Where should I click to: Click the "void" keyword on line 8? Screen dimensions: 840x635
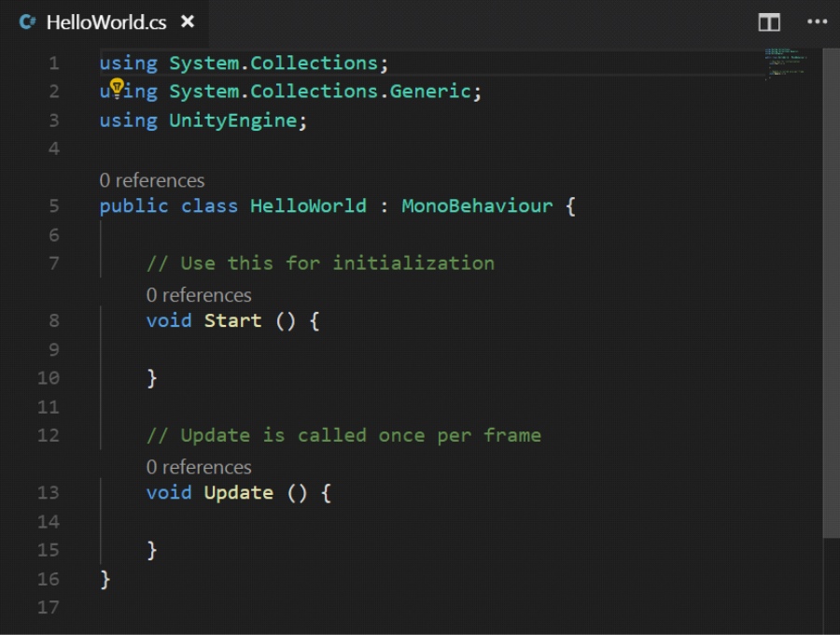[x=169, y=320]
